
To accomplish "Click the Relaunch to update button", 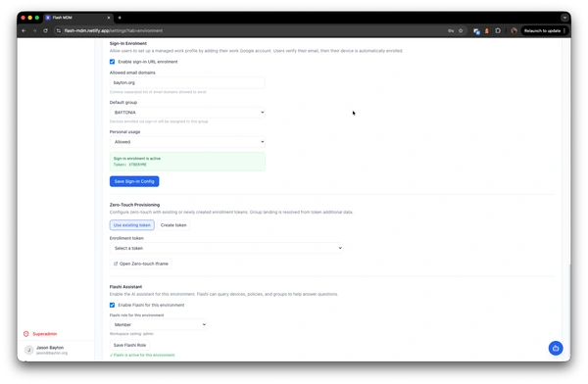I will [542, 30].
